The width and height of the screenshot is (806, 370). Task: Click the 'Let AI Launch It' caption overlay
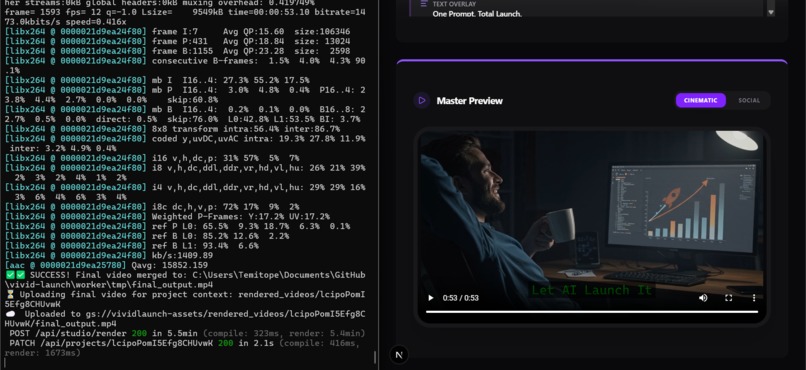coord(591,290)
